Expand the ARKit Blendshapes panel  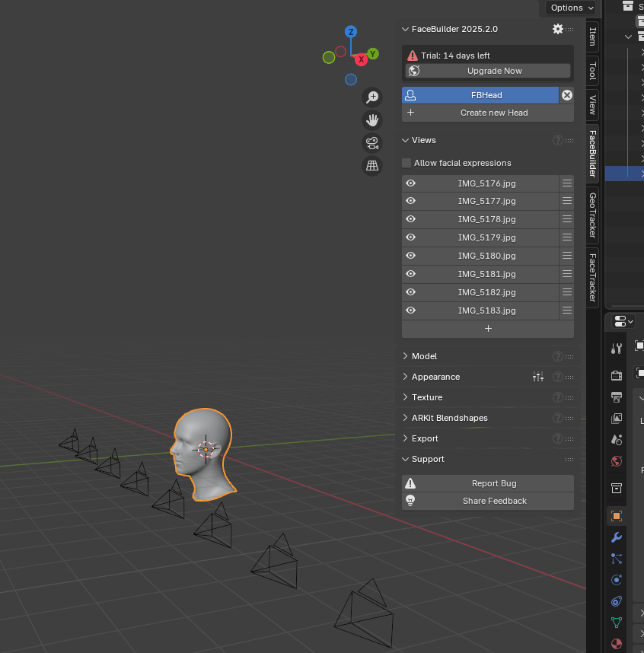click(449, 418)
